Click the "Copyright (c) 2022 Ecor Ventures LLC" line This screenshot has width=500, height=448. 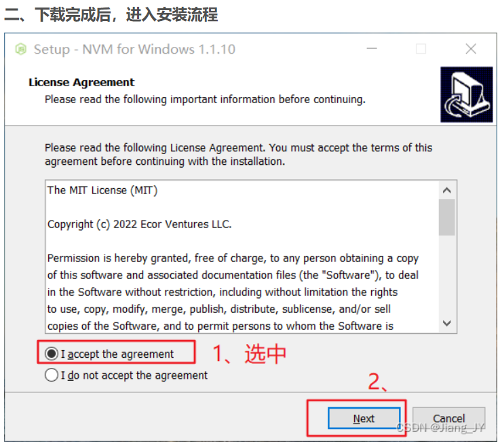(139, 224)
